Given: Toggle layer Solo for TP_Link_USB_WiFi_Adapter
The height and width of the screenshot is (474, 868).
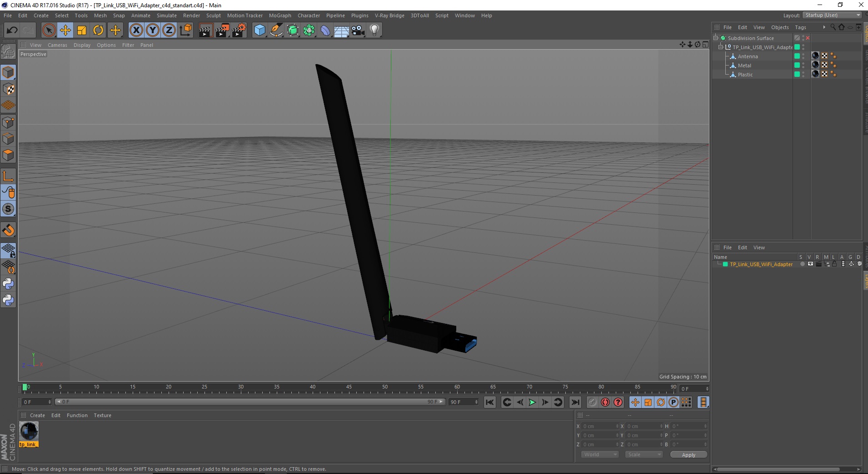Looking at the screenshot, I should (x=802, y=264).
